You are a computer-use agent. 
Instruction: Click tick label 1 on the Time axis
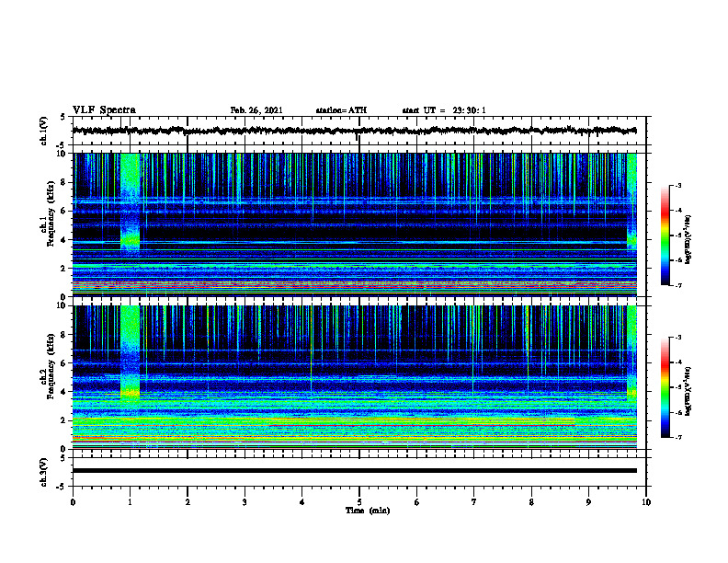tap(130, 502)
